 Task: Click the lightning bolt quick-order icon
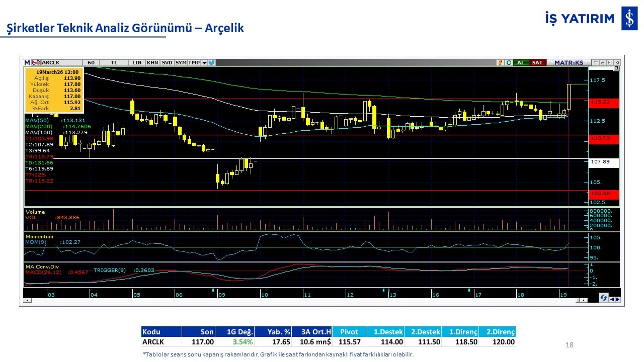click(x=500, y=63)
